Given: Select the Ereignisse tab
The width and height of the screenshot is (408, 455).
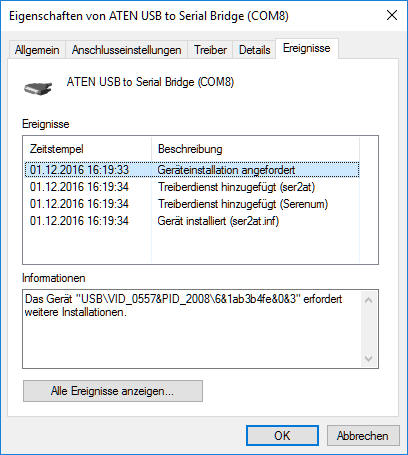Looking at the screenshot, I should coord(307,48).
